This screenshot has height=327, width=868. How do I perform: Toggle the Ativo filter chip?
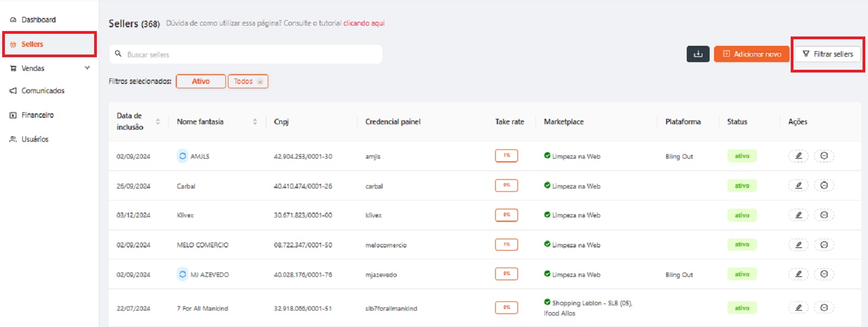click(x=200, y=81)
